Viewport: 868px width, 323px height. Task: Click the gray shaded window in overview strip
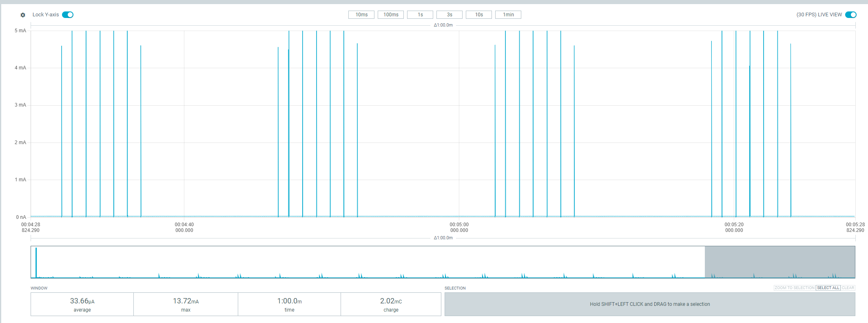click(x=779, y=262)
